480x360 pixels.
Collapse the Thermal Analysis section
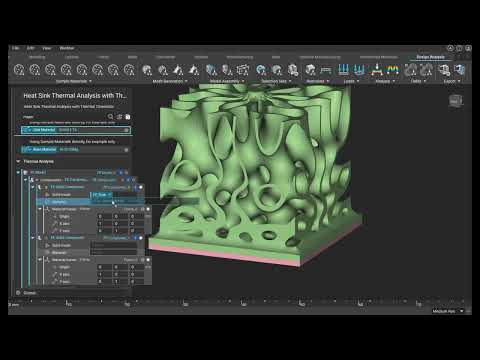coord(18,161)
